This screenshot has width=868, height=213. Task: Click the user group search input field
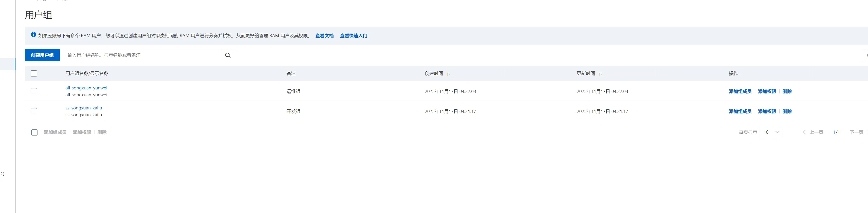142,55
